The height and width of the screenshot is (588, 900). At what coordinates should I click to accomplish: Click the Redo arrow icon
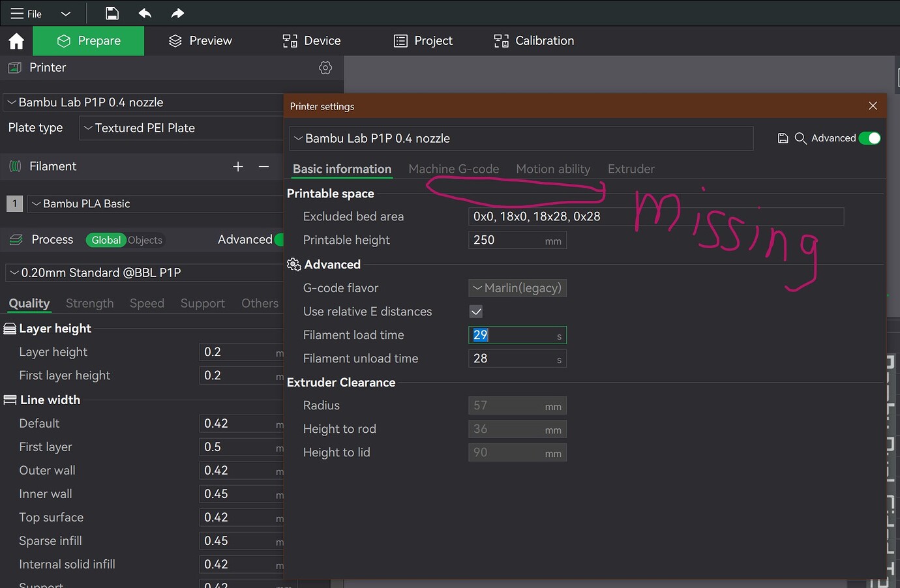177,13
